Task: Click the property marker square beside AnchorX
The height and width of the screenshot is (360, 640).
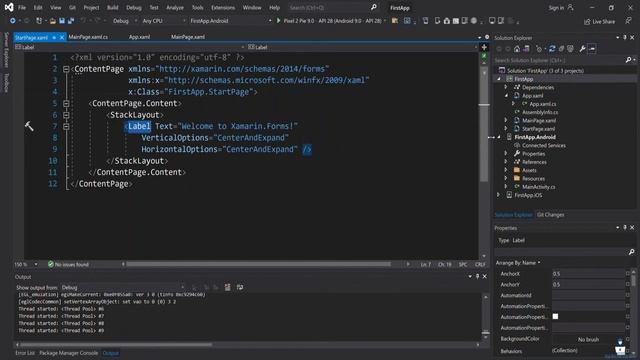Action: tap(628, 273)
